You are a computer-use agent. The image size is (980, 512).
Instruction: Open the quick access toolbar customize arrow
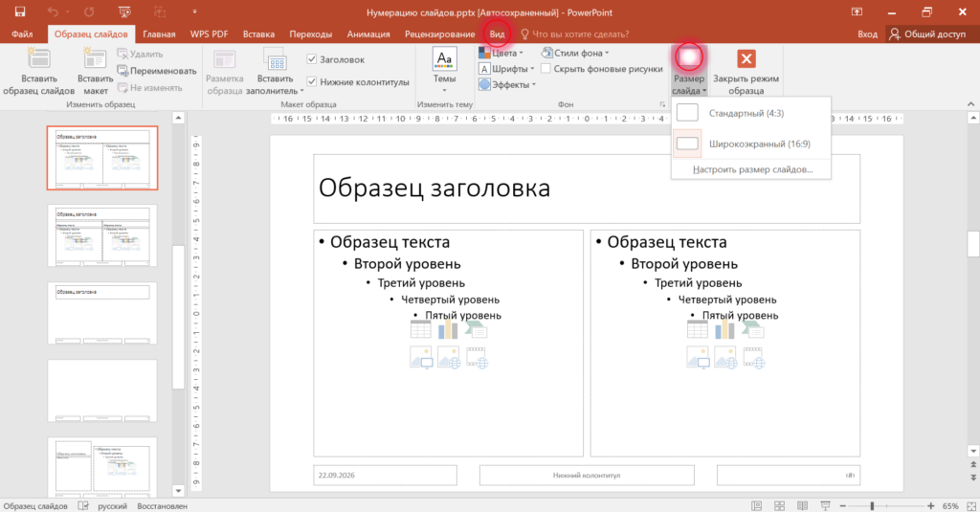tap(194, 11)
